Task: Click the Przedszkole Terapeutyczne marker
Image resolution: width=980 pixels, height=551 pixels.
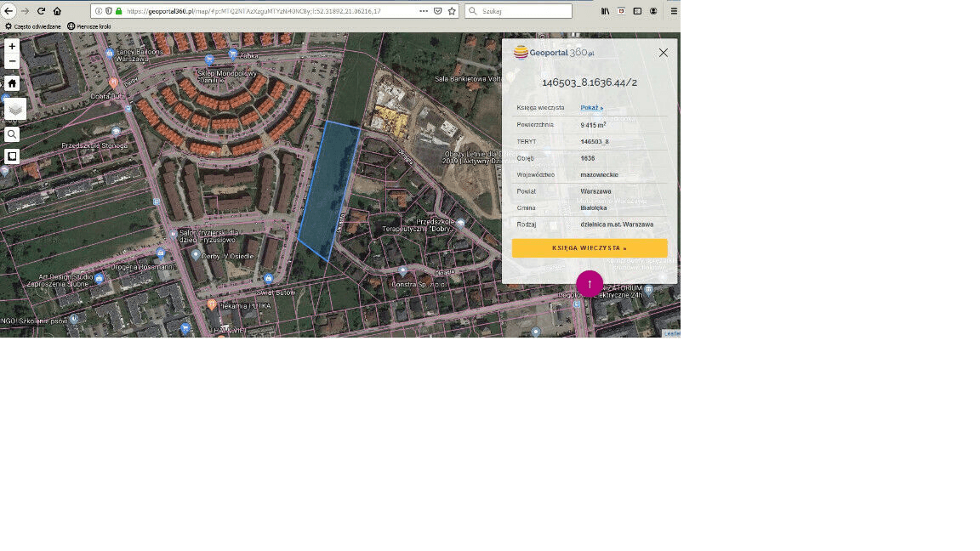Action: coord(460,223)
